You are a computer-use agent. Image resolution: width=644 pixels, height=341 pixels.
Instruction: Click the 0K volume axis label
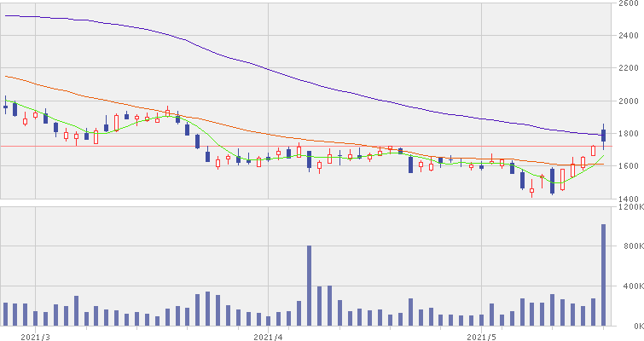[633, 327]
